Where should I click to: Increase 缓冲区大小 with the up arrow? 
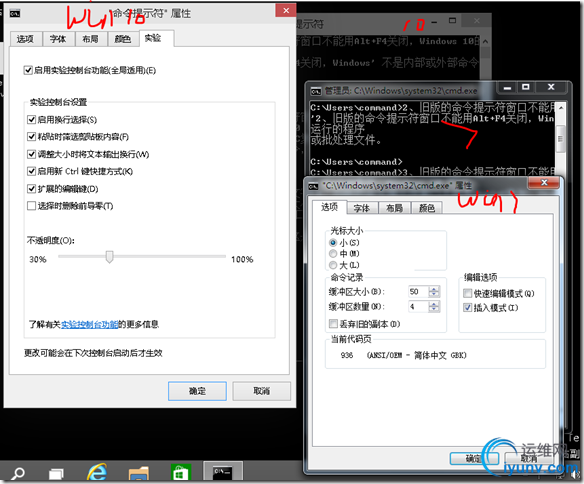click(x=434, y=289)
